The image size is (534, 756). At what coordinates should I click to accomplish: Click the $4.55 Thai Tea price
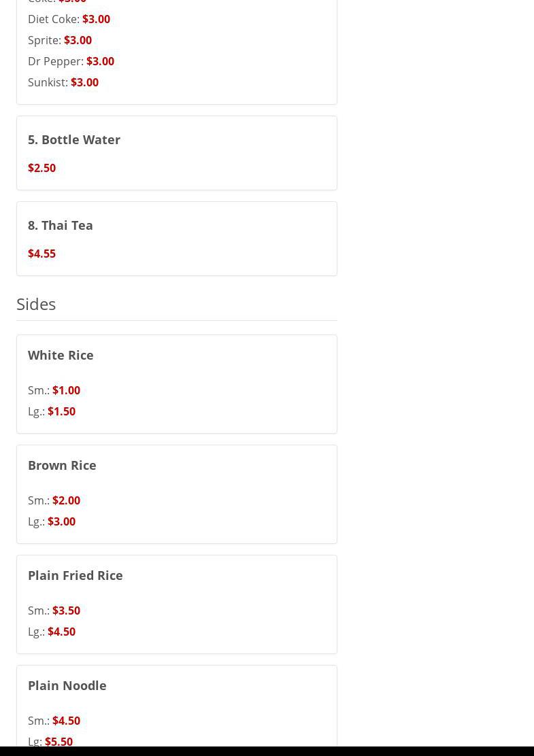tap(41, 254)
